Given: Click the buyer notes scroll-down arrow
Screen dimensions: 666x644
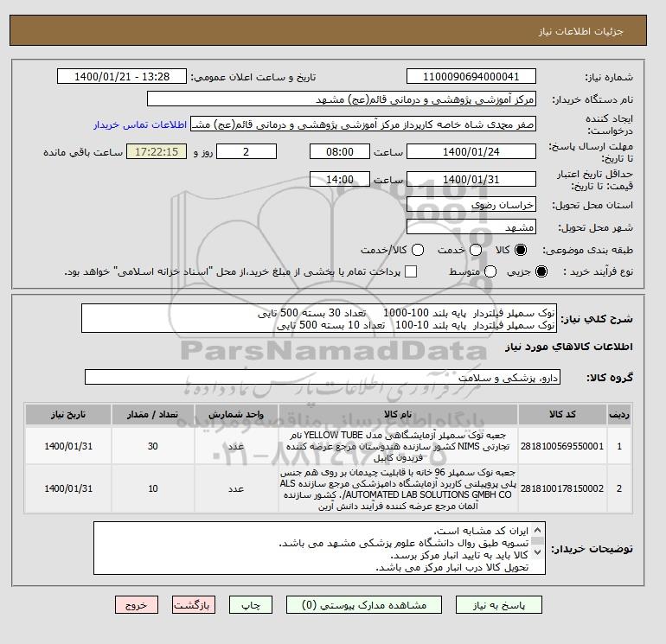Looking at the screenshot, I should click(537, 552).
